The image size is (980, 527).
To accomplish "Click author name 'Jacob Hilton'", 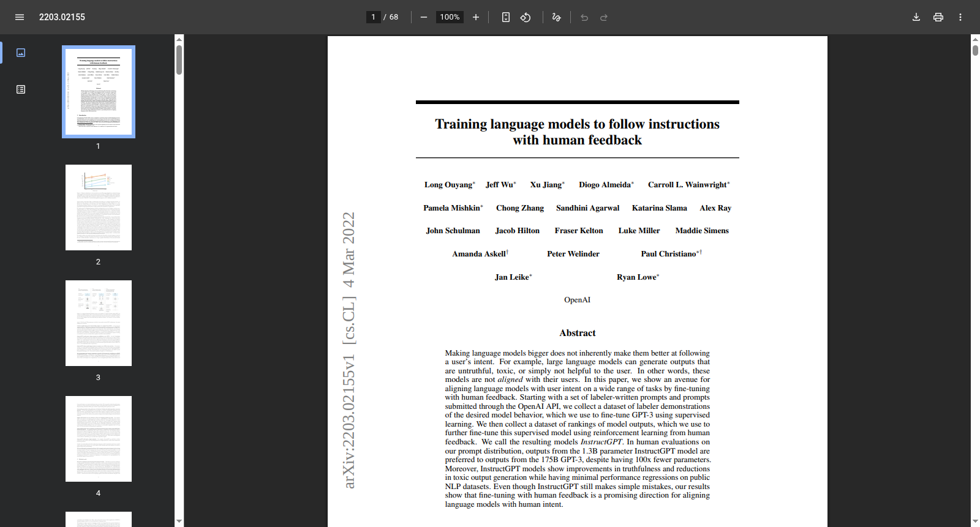I will point(518,231).
